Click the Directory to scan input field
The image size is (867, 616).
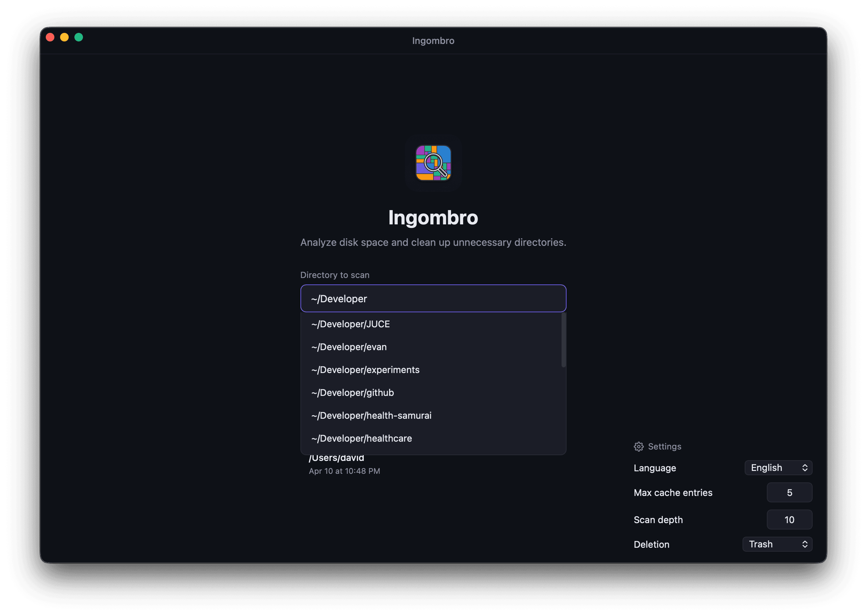433,298
